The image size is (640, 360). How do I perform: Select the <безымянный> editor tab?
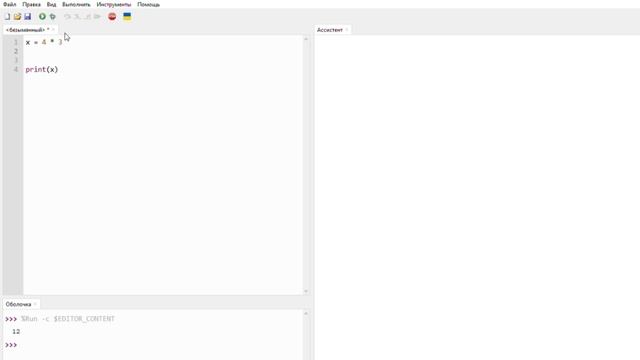click(x=27, y=30)
